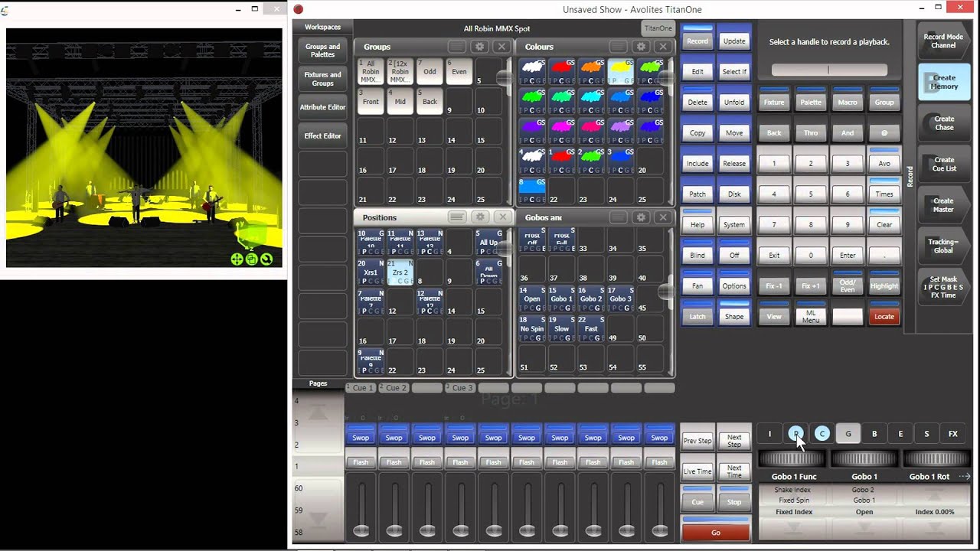Screen dimensions: 980x551
Task: Open the Colours window settings gear
Action: click(x=641, y=47)
